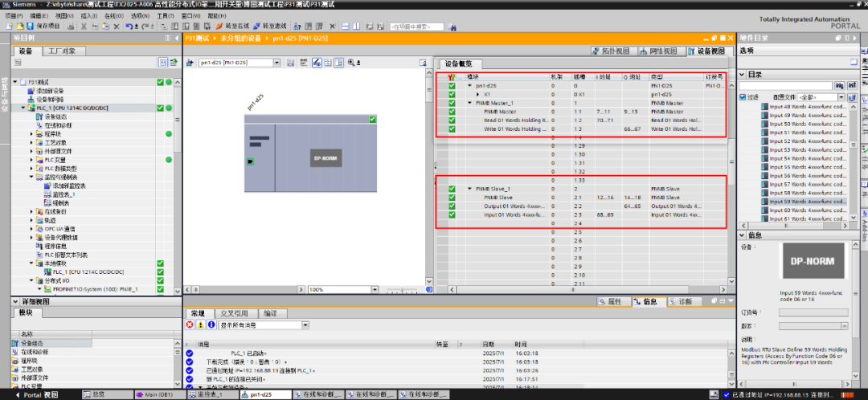Click the 在项目中搜索 search field

tap(417, 26)
